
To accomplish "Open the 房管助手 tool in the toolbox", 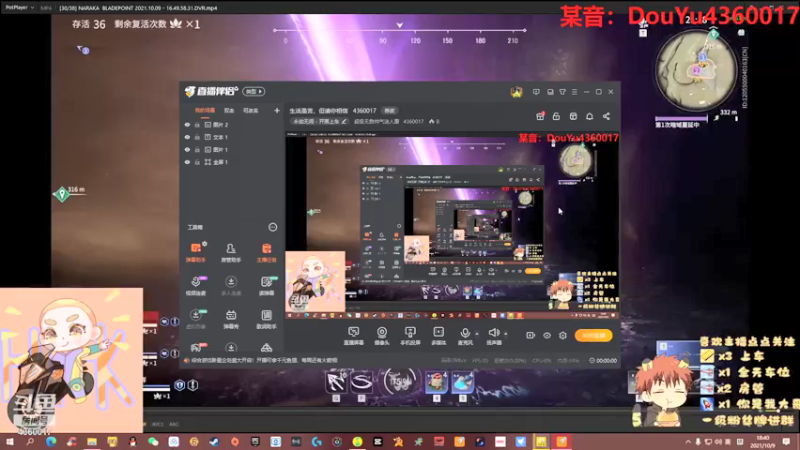I will pos(231,252).
